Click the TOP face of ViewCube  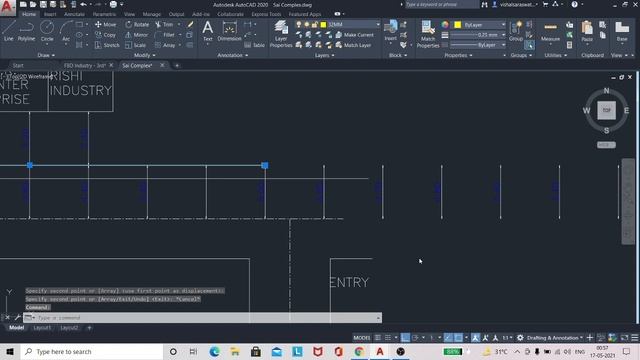point(607,110)
